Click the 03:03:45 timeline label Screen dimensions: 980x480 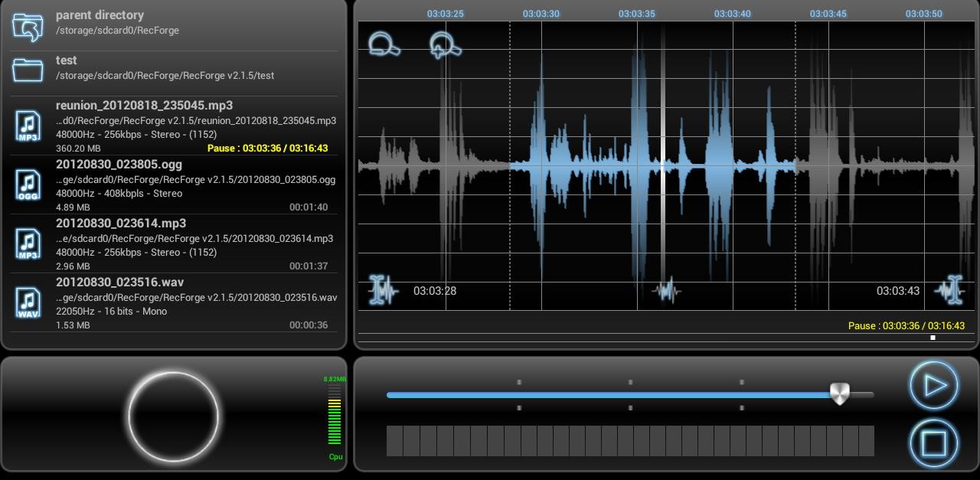(828, 14)
